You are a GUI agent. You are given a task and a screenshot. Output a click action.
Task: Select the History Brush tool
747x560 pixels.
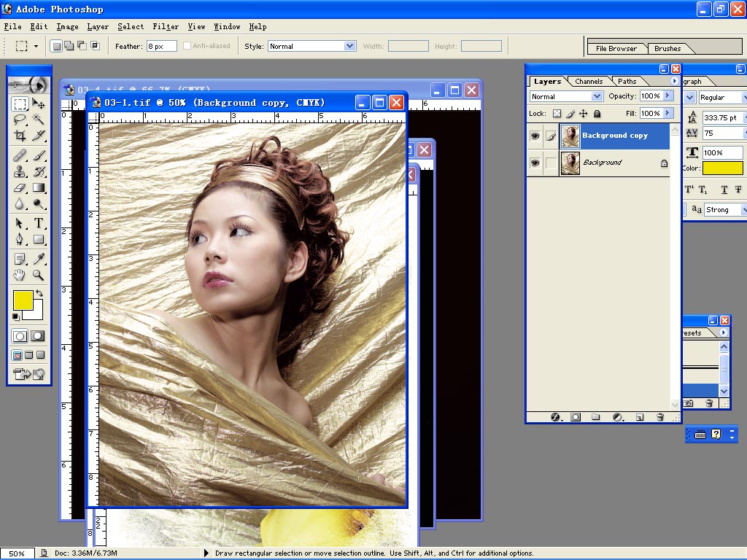tap(39, 171)
